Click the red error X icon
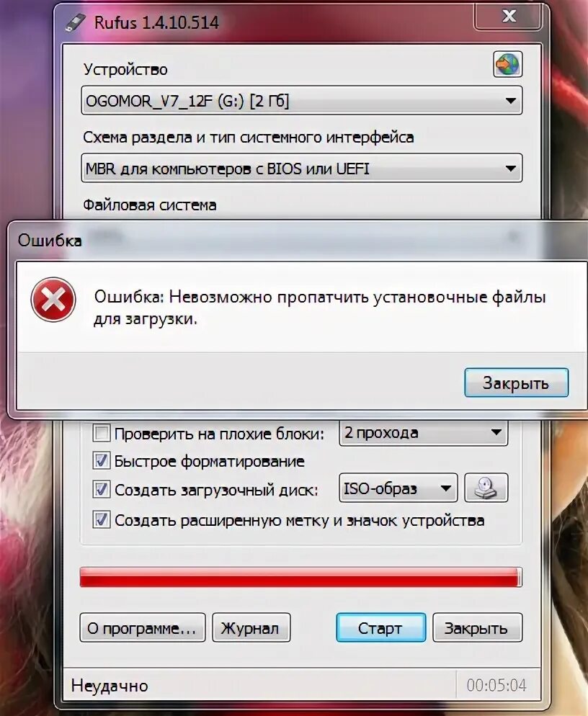Image resolution: width=588 pixels, height=716 pixels. pos(53,299)
